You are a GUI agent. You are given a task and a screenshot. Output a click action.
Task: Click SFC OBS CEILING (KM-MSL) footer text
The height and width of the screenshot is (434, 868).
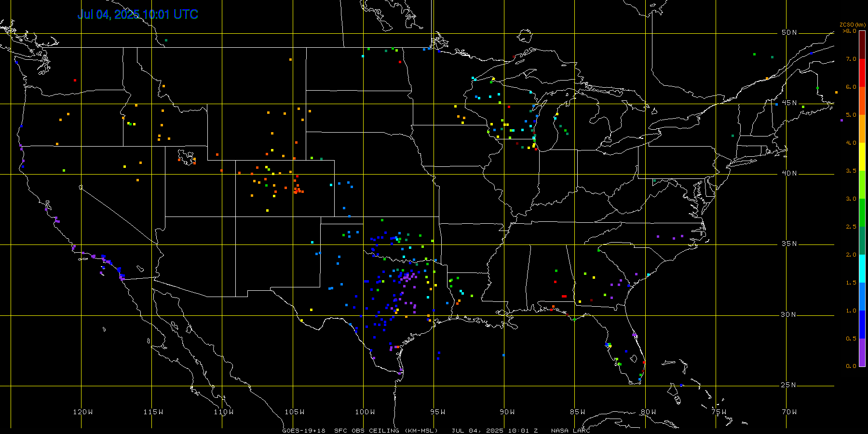(x=386, y=431)
